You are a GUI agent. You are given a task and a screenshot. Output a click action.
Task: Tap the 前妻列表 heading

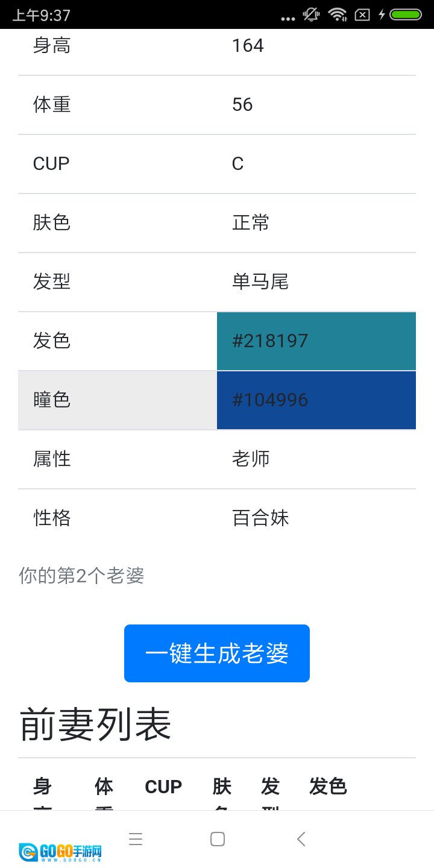point(95,724)
